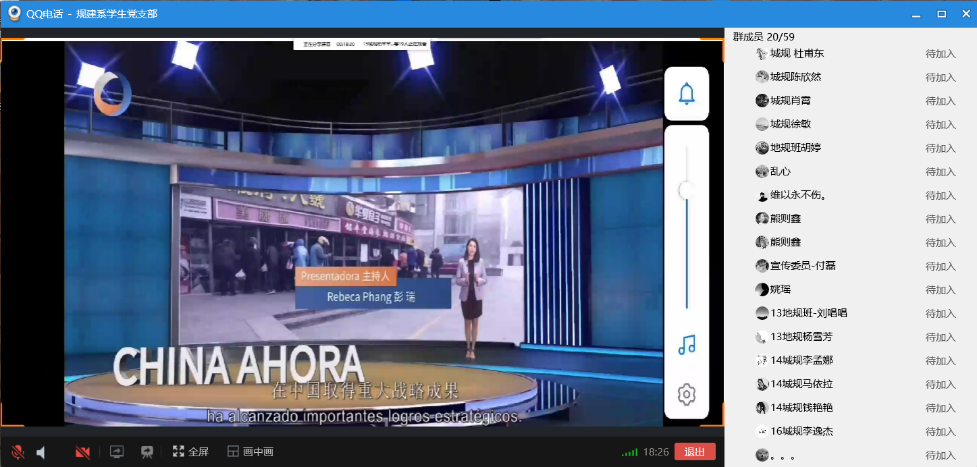977x467 pixels.
Task: Open the music note panel
Action: (x=686, y=345)
